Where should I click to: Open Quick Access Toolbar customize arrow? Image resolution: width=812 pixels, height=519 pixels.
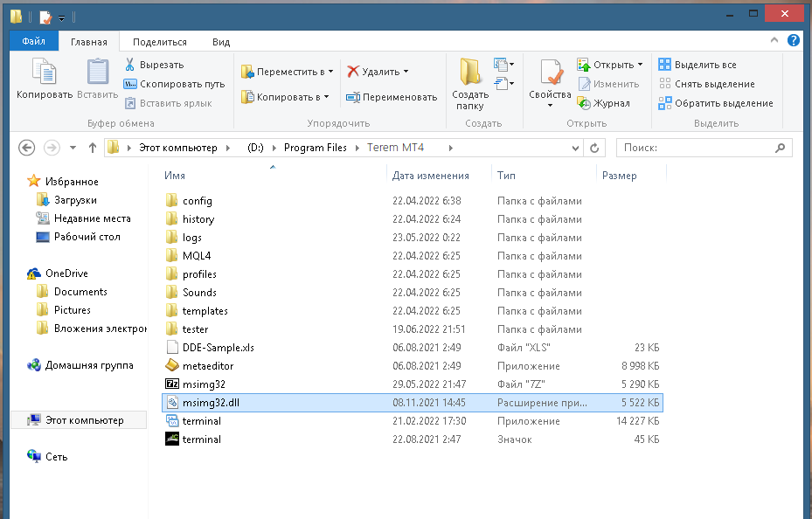click(62, 18)
